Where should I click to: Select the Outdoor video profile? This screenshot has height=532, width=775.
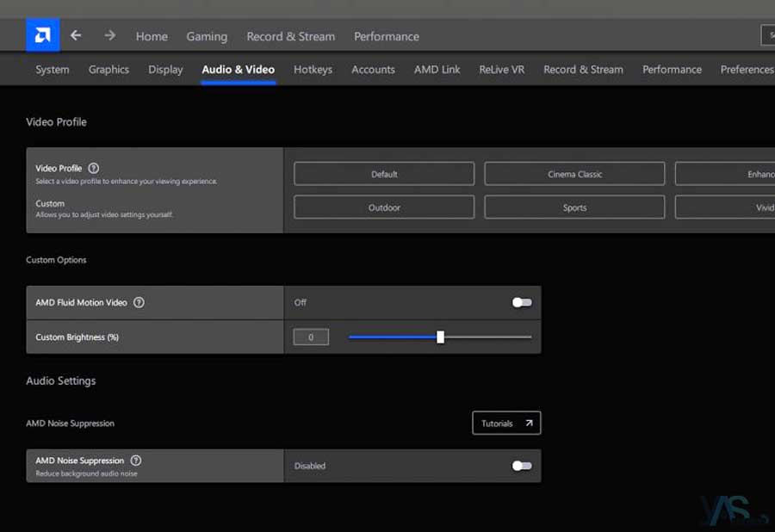[384, 207]
